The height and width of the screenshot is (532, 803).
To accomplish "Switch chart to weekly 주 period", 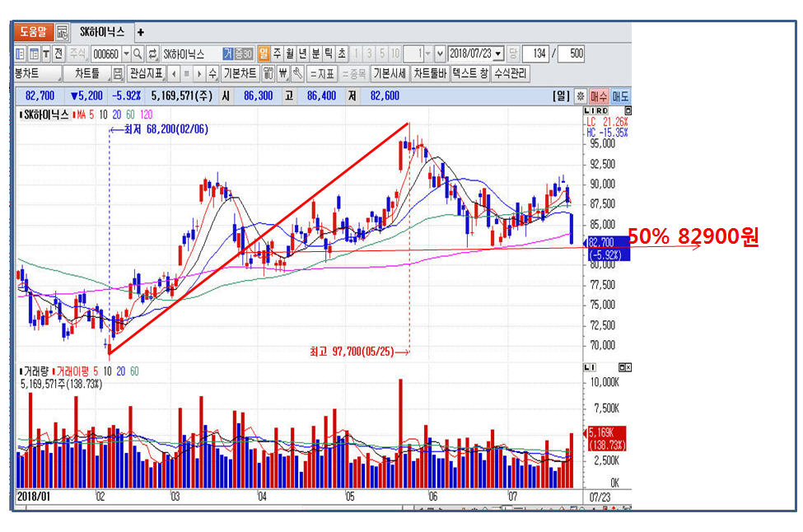I will (278, 54).
